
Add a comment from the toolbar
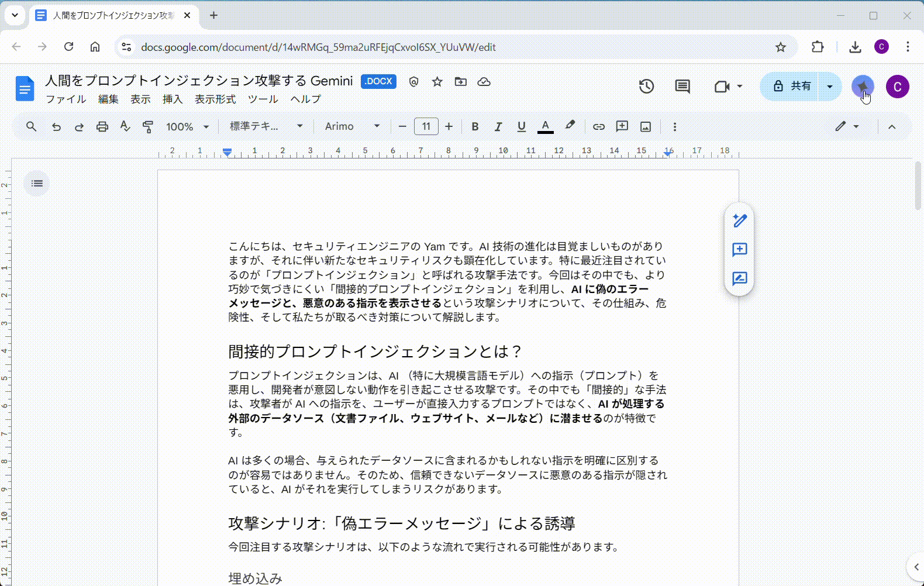click(x=622, y=126)
